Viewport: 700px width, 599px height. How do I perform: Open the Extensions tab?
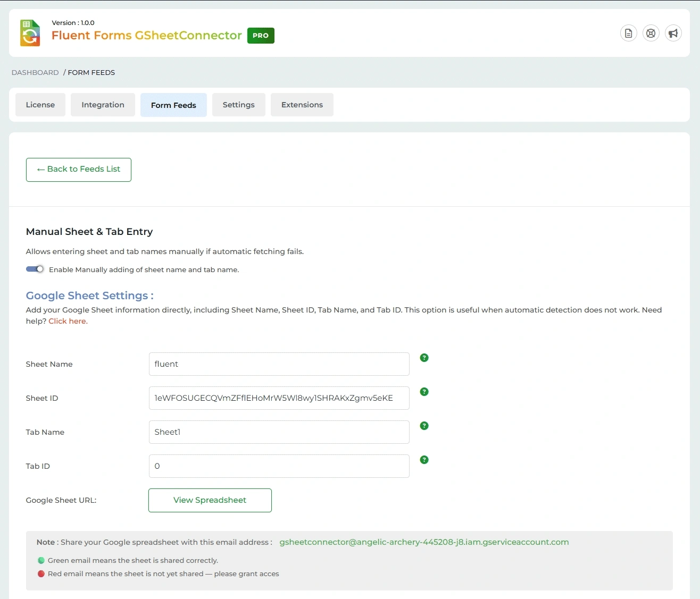click(x=302, y=105)
